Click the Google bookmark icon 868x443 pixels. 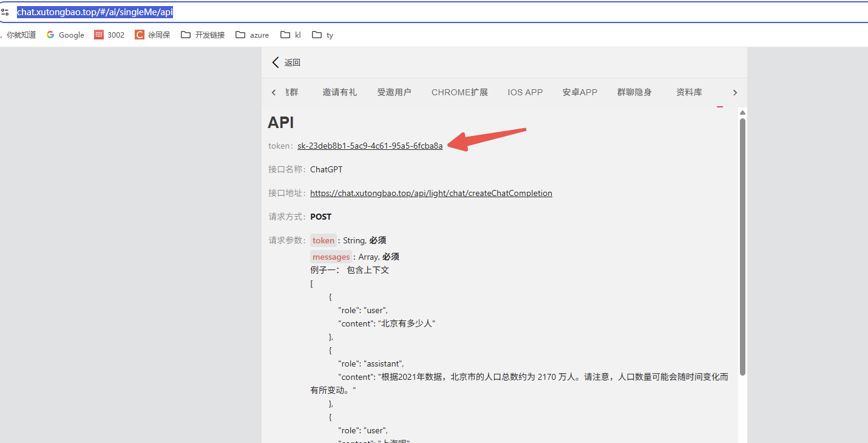pyautogui.click(x=50, y=35)
